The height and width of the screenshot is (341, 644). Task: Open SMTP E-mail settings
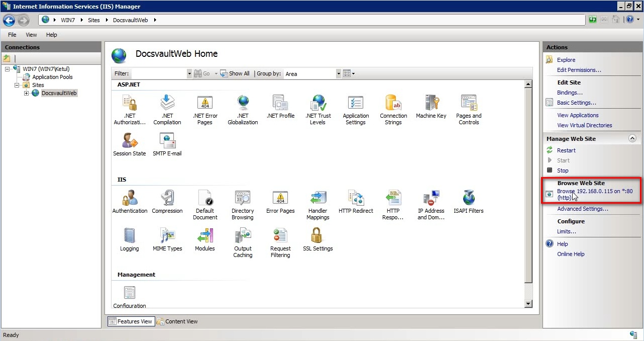point(167,143)
